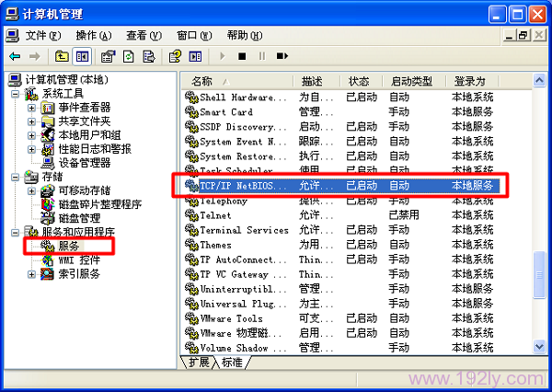Sort by the 状态 column header

tap(362, 81)
